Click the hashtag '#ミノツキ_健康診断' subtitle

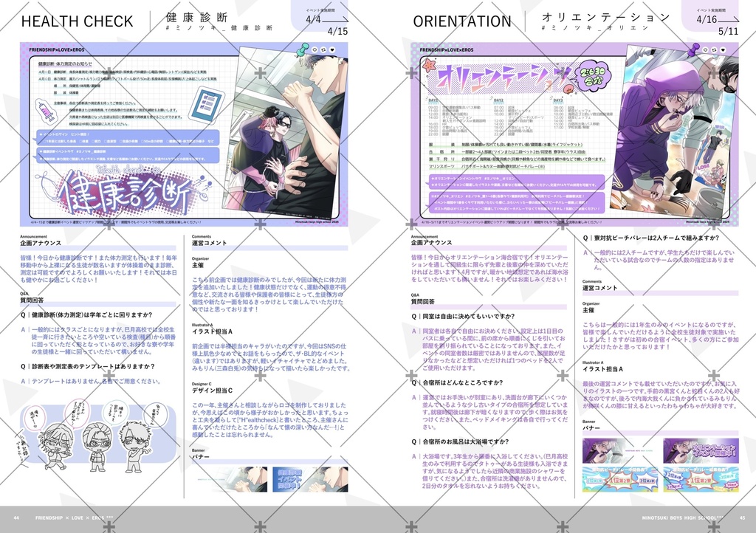[219, 28]
